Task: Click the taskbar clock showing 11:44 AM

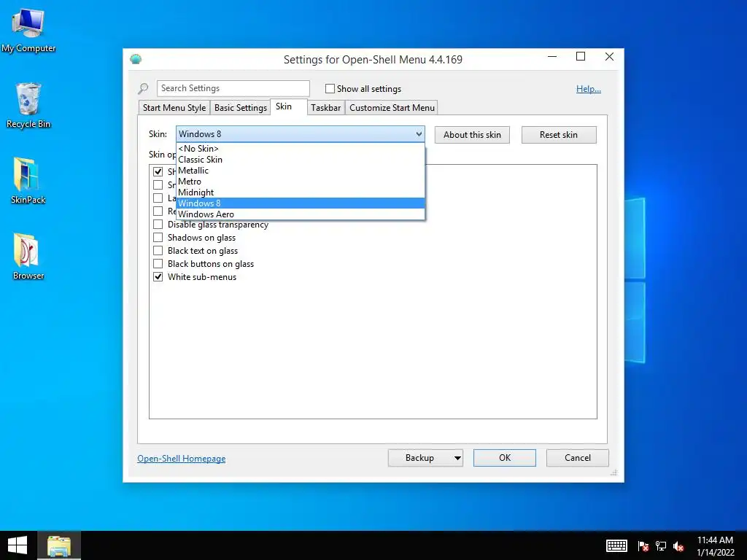Action: pyautogui.click(x=715, y=545)
